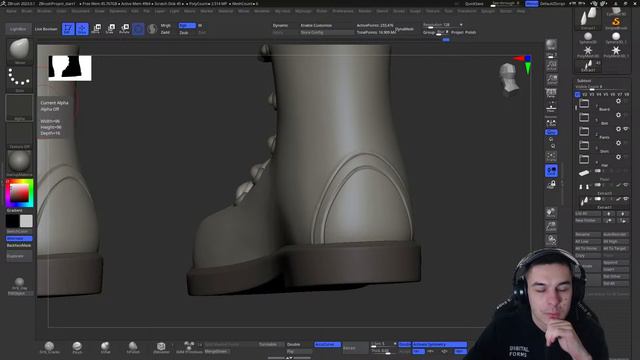Toggle Pants folder visibility eye
The image size is (640, 360).
(626, 129)
